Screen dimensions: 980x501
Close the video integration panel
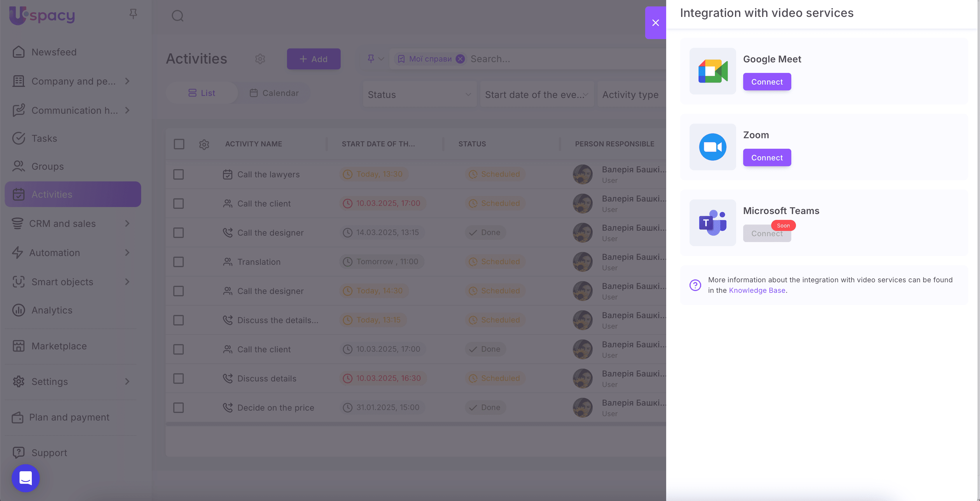point(655,23)
